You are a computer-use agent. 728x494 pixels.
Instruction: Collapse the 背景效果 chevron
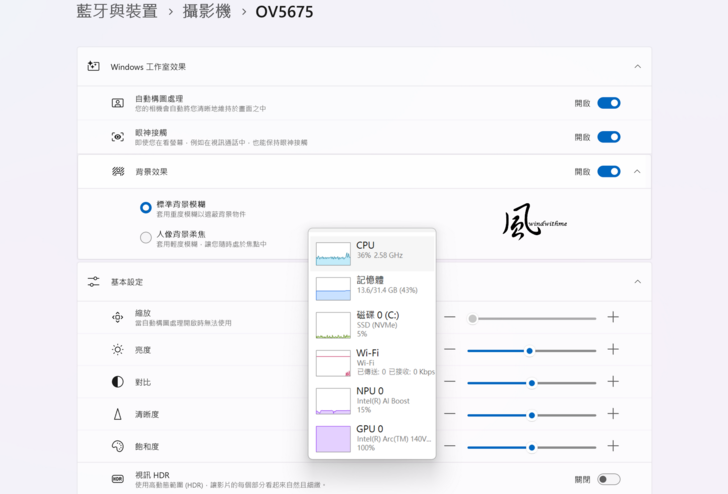coord(637,172)
